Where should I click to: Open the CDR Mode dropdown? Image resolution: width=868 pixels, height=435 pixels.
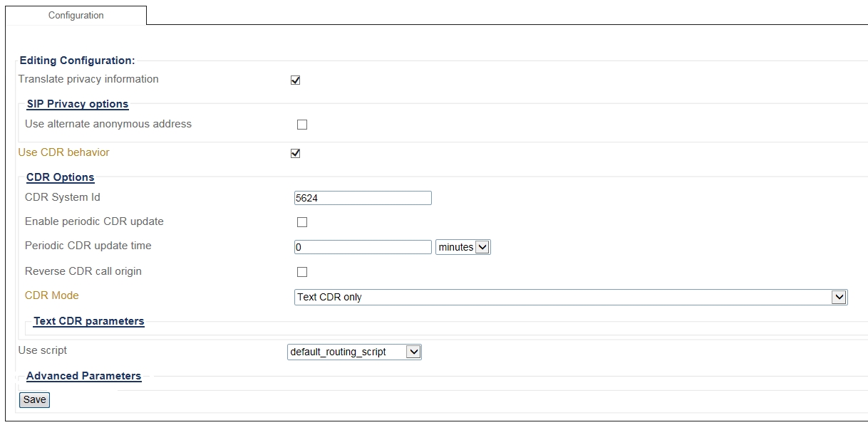pos(570,297)
